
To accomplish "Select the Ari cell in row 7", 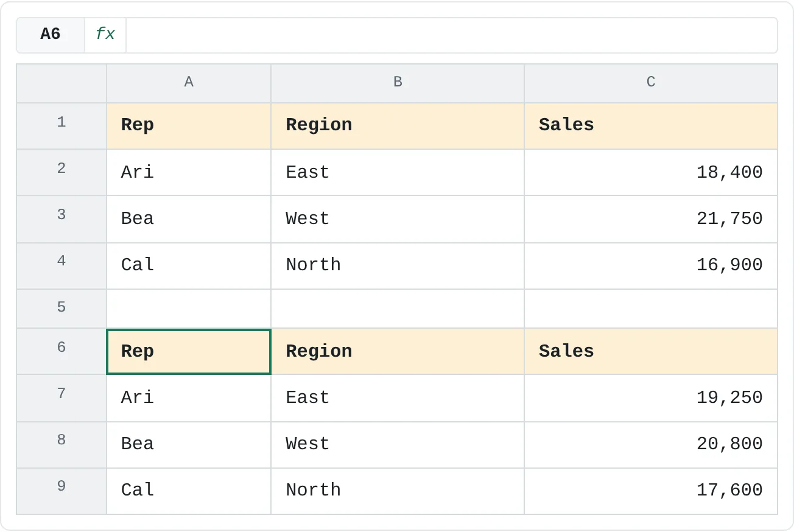I will 189,398.
